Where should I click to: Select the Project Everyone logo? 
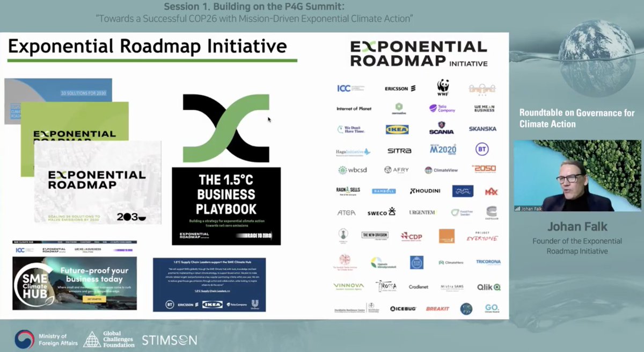pos(482,236)
